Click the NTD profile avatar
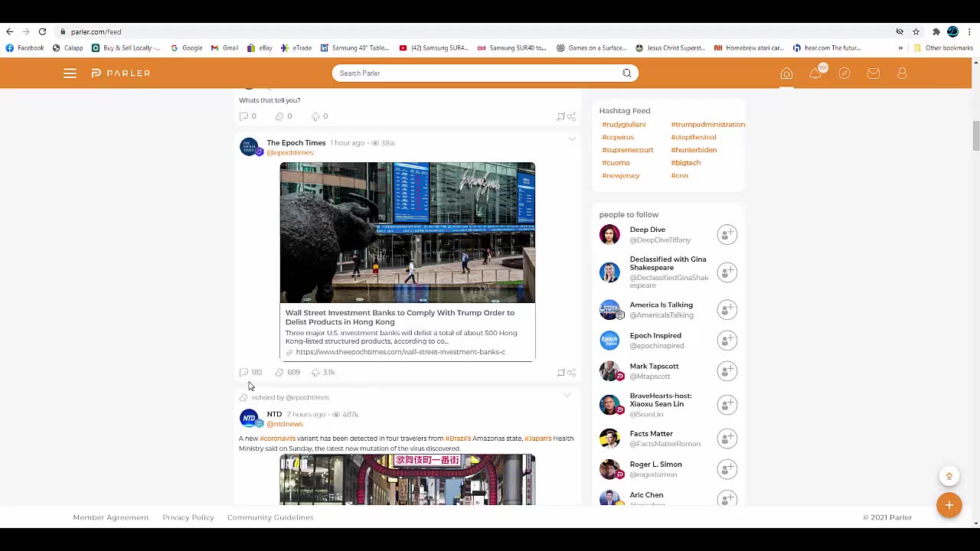Image resolution: width=980 pixels, height=551 pixels. (249, 419)
